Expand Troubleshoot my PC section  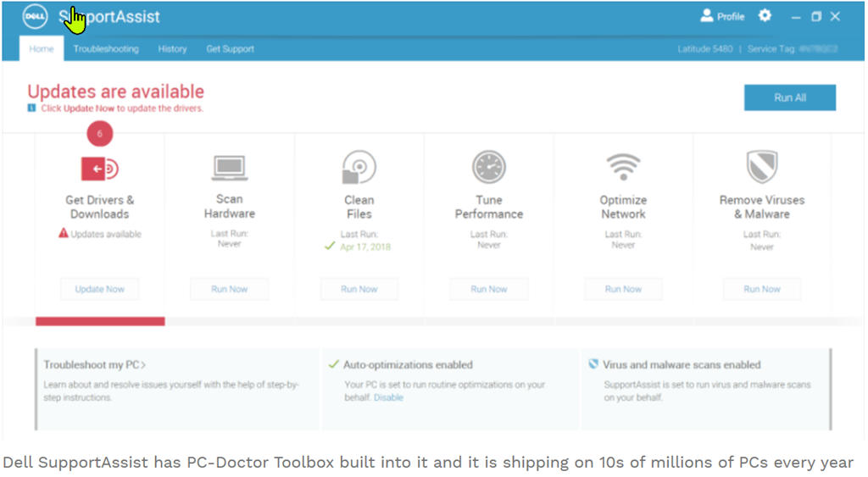tap(95, 365)
